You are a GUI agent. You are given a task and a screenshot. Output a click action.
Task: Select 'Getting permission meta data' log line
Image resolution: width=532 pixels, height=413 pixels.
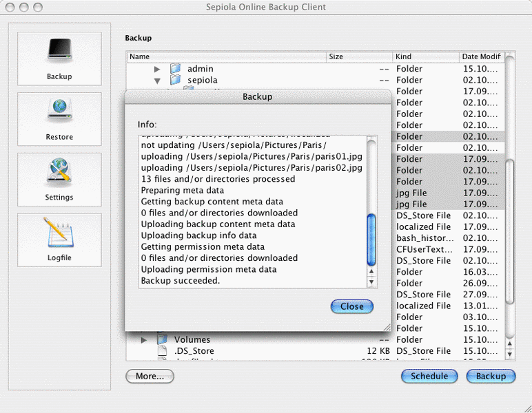203,246
